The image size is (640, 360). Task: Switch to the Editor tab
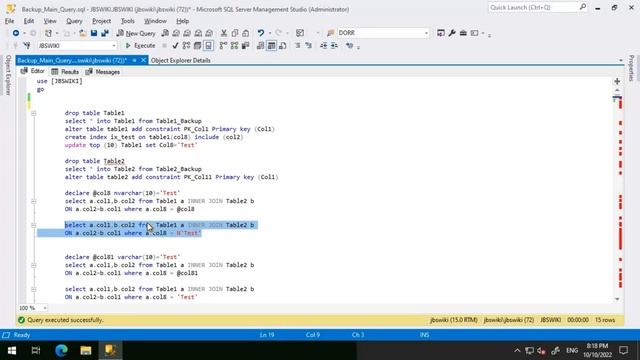33,71
